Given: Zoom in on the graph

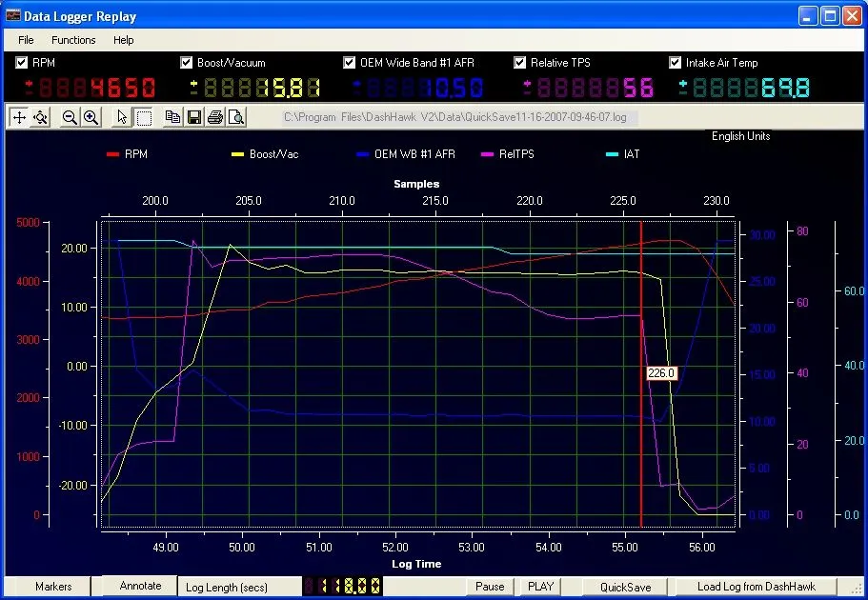Looking at the screenshot, I should (x=91, y=117).
